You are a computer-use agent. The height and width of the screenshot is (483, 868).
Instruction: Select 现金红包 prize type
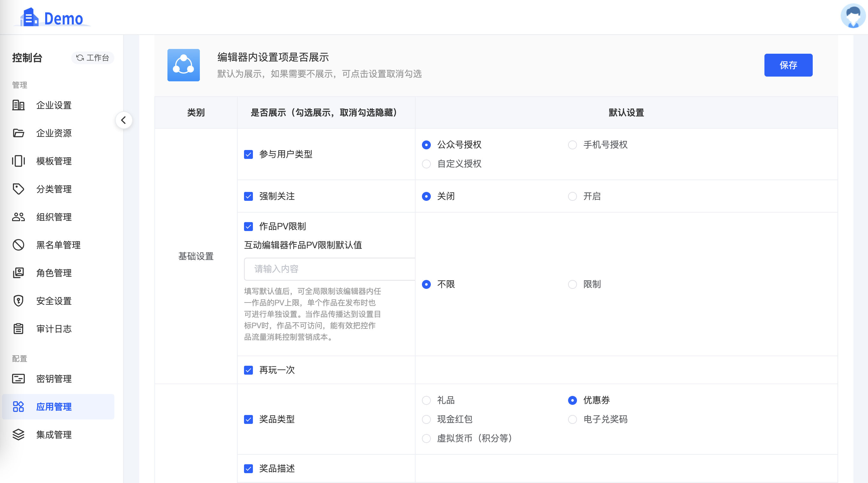point(426,419)
